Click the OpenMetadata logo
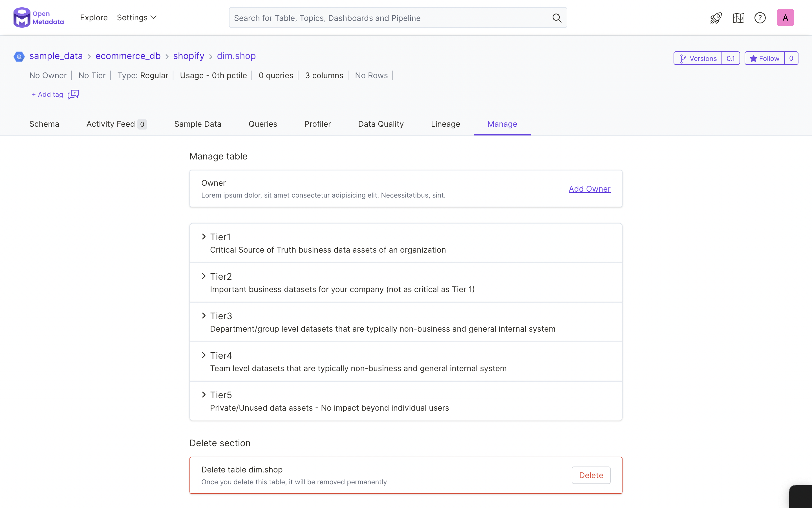 click(x=38, y=17)
